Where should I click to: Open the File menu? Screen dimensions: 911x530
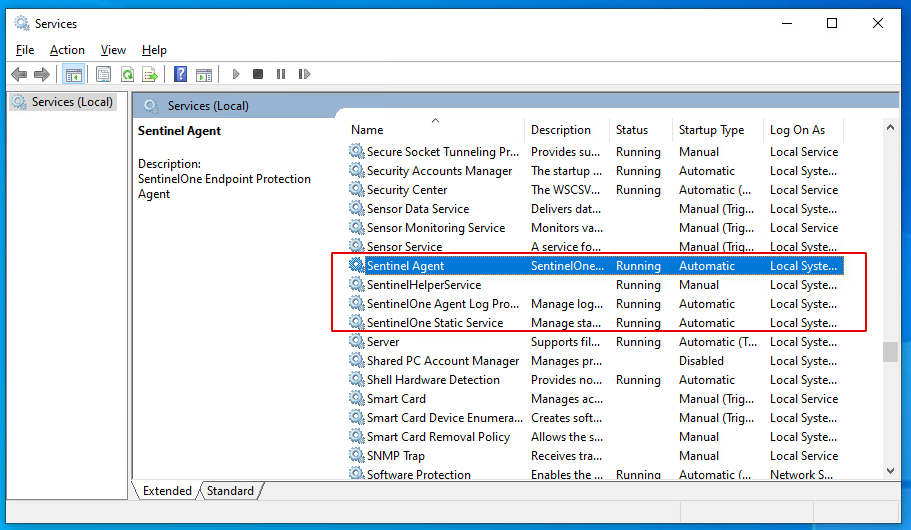(x=25, y=50)
